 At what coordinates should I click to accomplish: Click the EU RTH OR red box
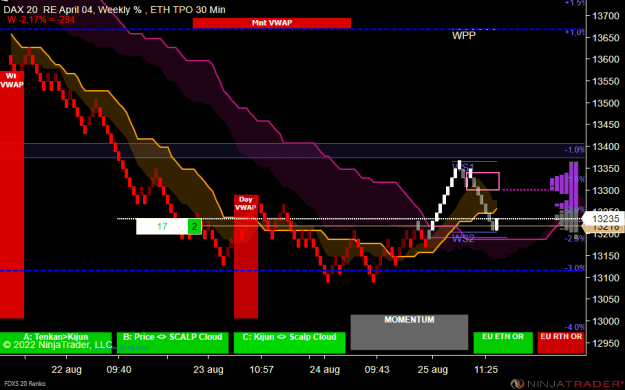(x=561, y=343)
